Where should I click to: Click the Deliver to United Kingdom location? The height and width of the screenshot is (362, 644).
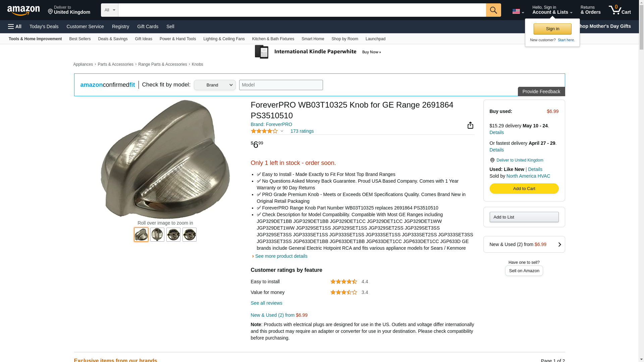[69, 10]
